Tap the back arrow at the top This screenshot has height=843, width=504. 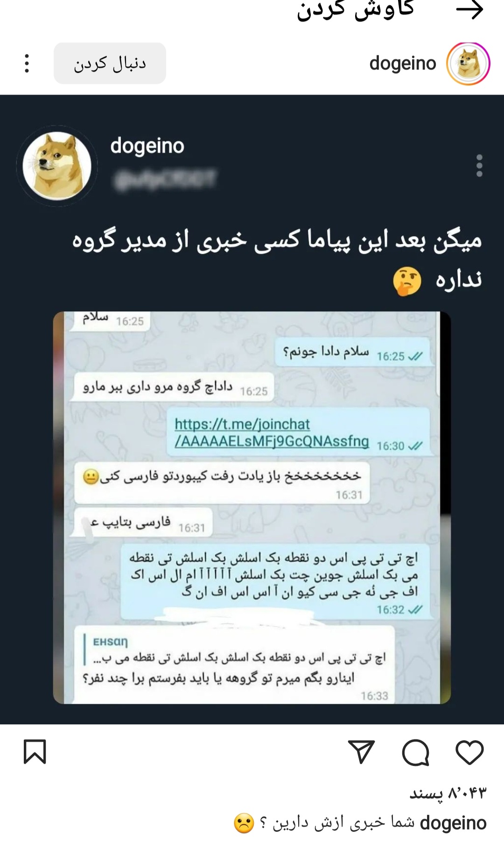[469, 9]
